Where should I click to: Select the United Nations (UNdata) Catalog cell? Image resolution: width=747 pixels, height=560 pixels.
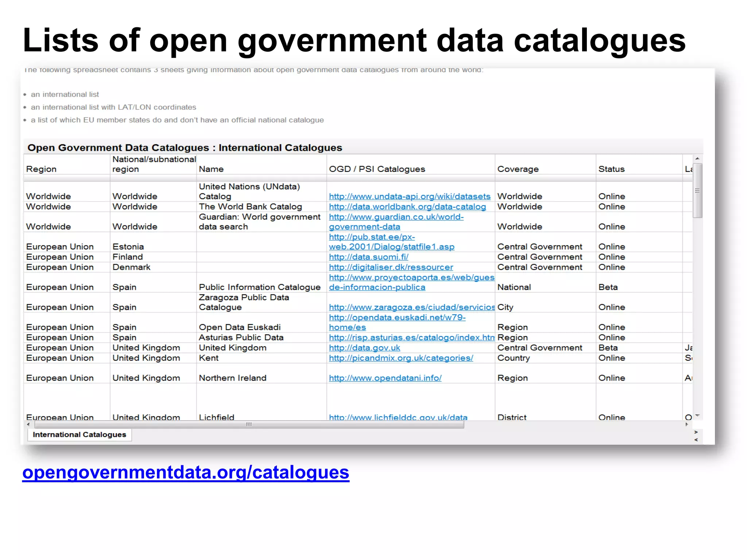pos(262,191)
